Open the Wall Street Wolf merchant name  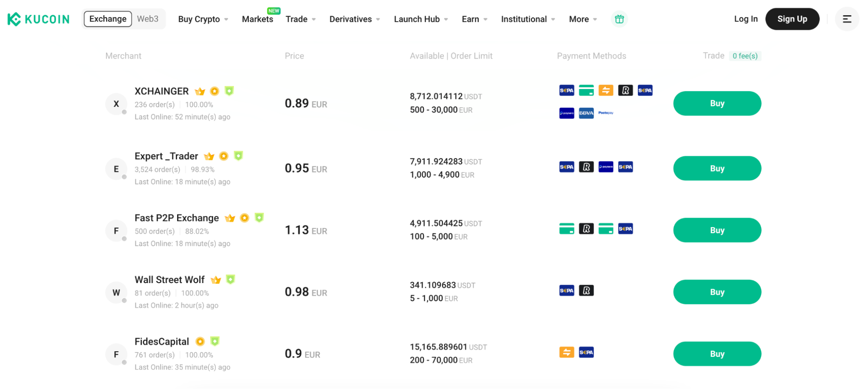point(169,280)
